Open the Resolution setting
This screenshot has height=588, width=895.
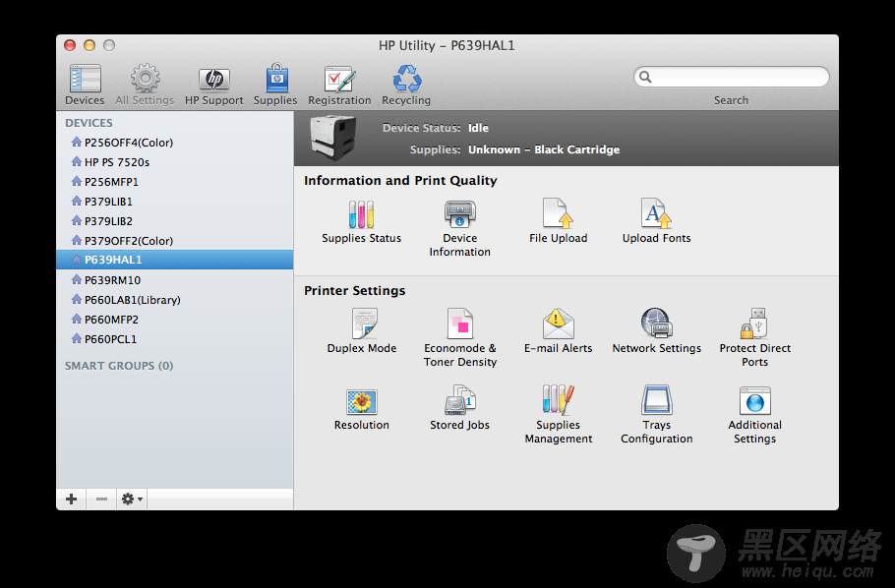[362, 409]
